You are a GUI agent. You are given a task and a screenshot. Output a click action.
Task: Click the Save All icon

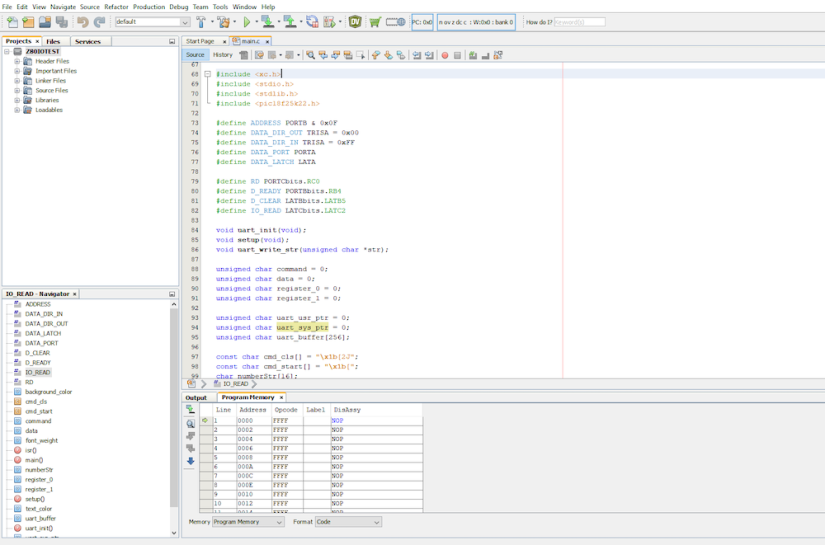click(x=62, y=21)
